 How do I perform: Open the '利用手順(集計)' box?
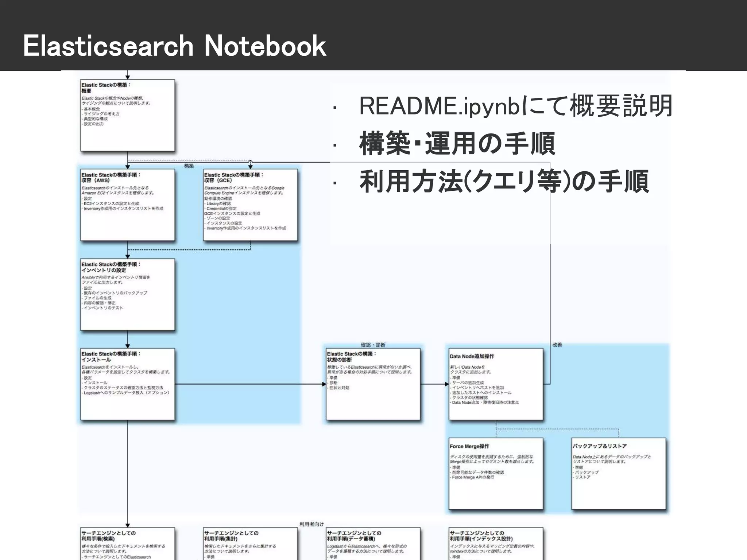point(250,544)
